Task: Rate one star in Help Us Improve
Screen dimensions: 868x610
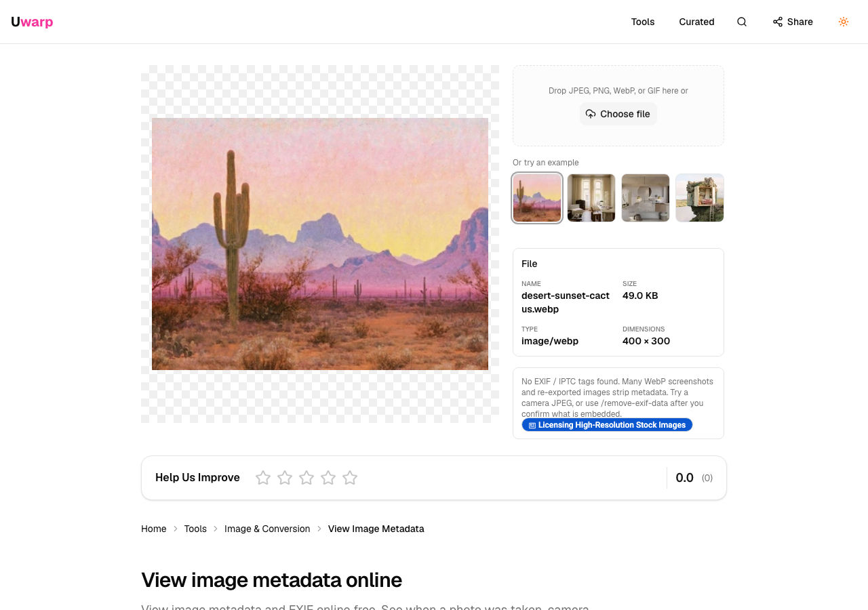Action: (x=263, y=478)
